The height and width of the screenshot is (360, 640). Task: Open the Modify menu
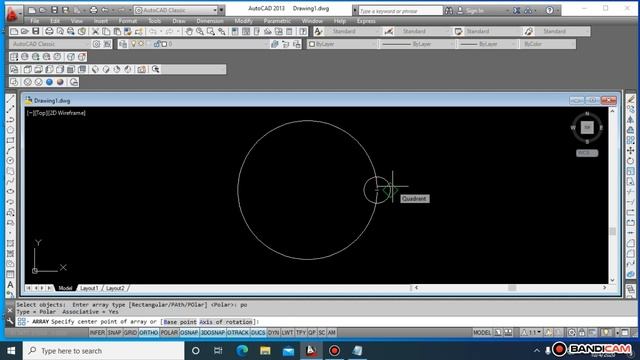243,21
